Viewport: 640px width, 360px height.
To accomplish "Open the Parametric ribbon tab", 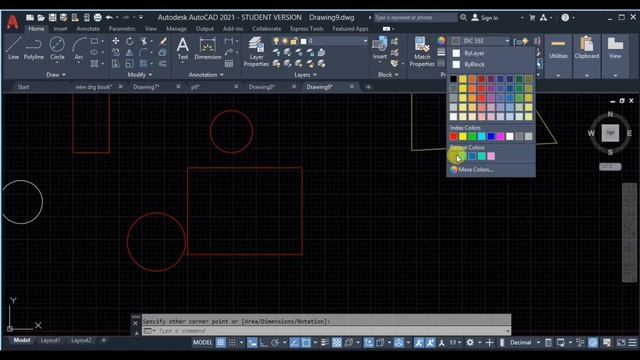I will point(122,29).
